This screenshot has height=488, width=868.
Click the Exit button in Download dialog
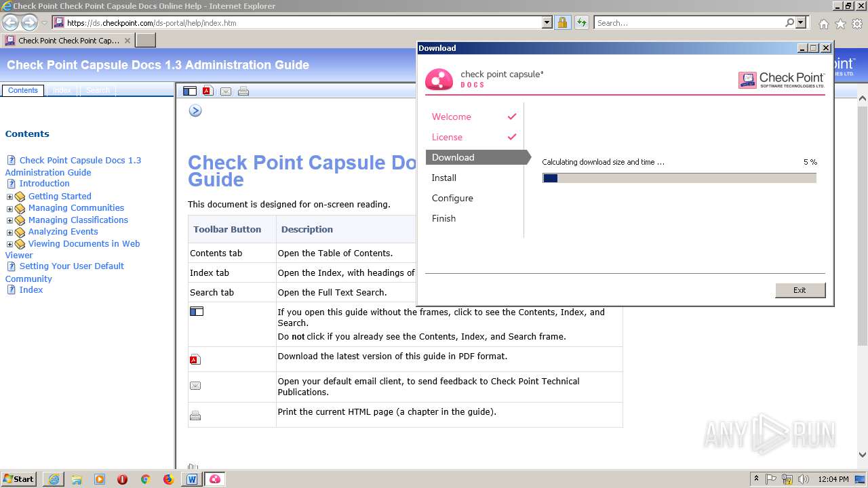pos(800,290)
